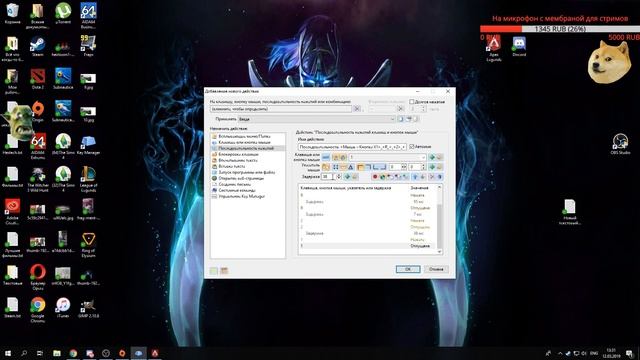Select Вставка текста action type

pos(231,166)
